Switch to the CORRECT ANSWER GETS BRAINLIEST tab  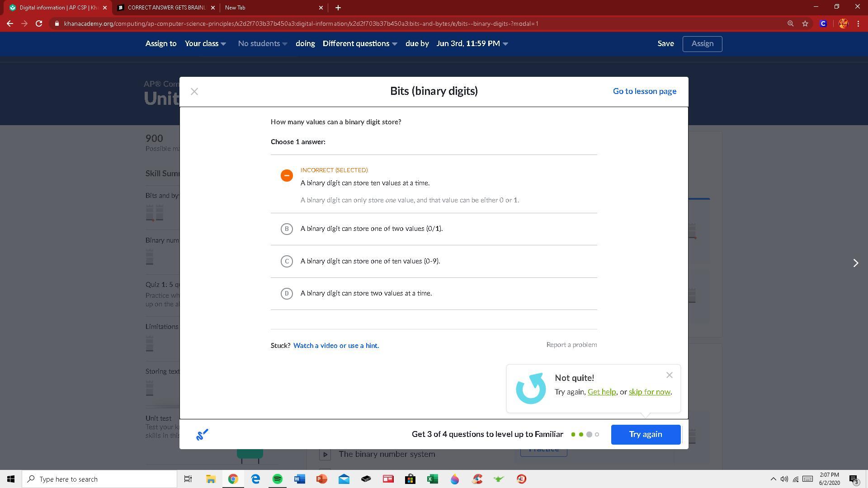[x=166, y=8]
